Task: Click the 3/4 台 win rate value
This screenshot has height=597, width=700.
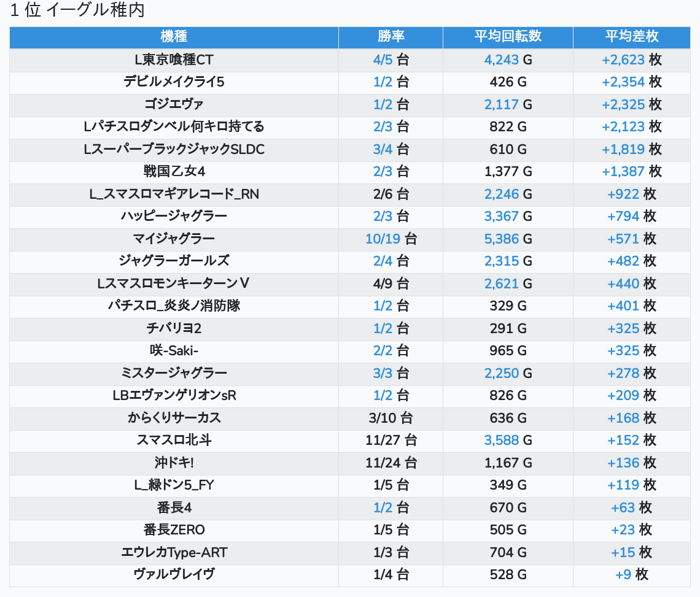Action: pyautogui.click(x=391, y=149)
